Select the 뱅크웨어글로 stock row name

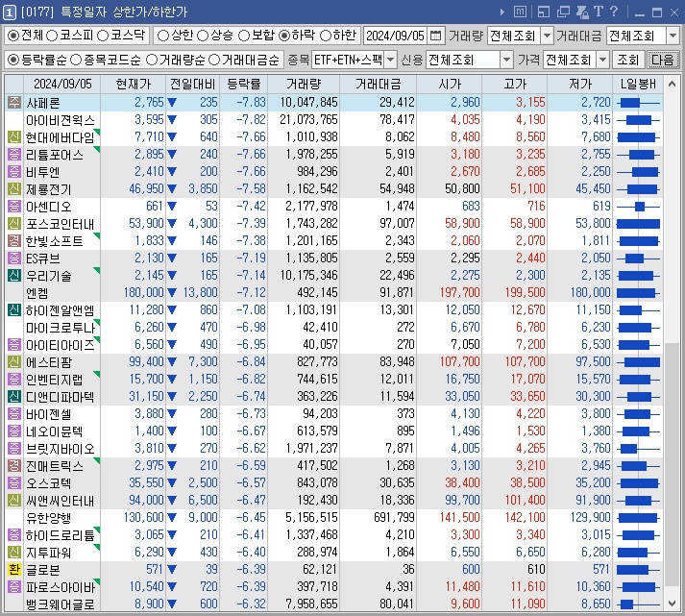(x=61, y=604)
